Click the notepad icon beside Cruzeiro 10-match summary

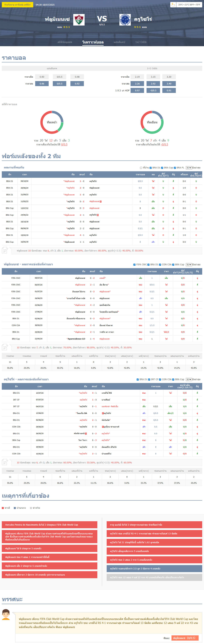tap(5, 462)
